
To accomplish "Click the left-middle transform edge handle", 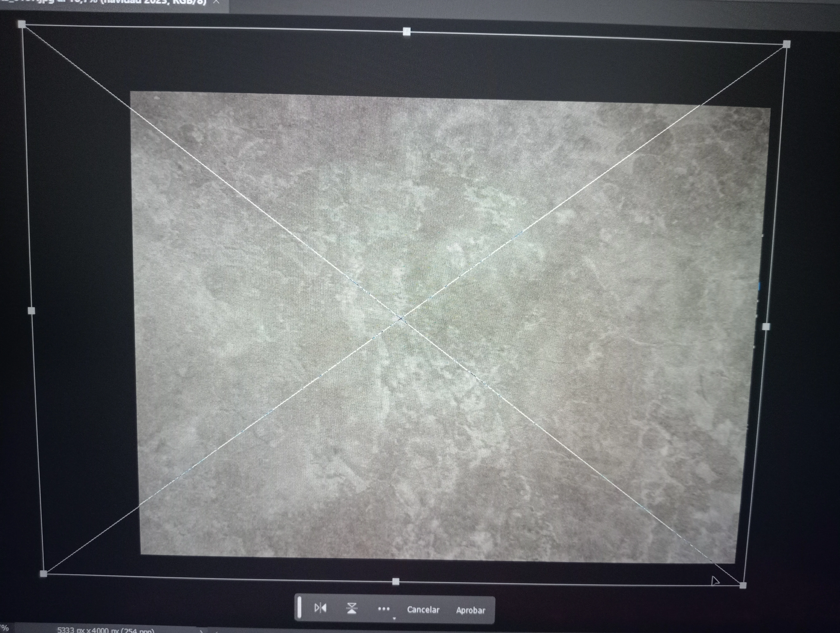I will (32, 311).
